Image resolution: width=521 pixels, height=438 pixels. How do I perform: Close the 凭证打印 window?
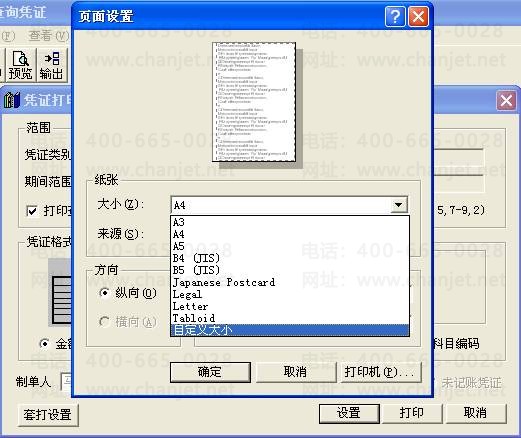click(506, 100)
